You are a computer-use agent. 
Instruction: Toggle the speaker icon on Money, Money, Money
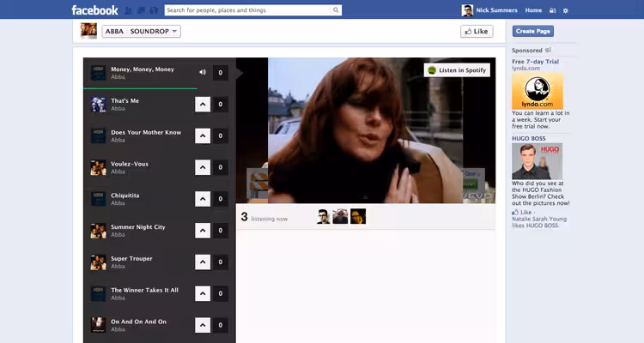[203, 72]
